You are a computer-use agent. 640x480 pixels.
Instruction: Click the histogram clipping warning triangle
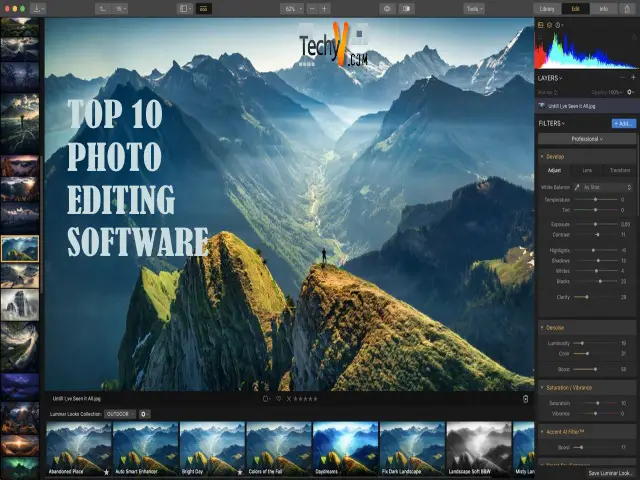point(634,37)
